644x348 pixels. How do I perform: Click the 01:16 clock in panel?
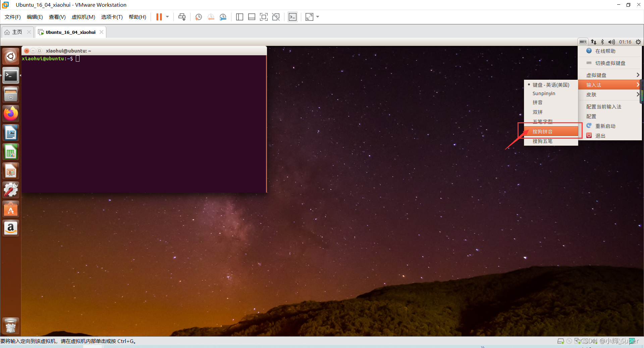pos(625,42)
